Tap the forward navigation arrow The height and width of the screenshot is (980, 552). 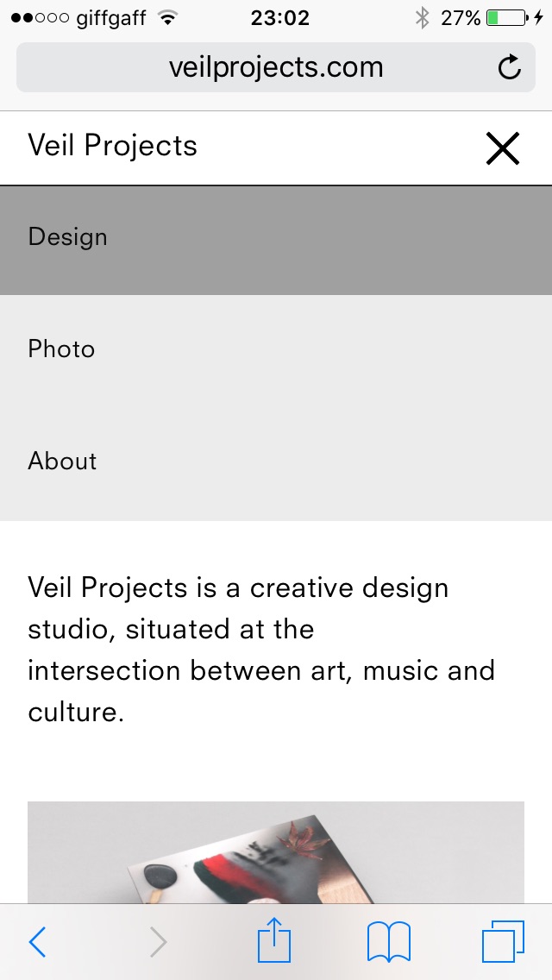[158, 942]
